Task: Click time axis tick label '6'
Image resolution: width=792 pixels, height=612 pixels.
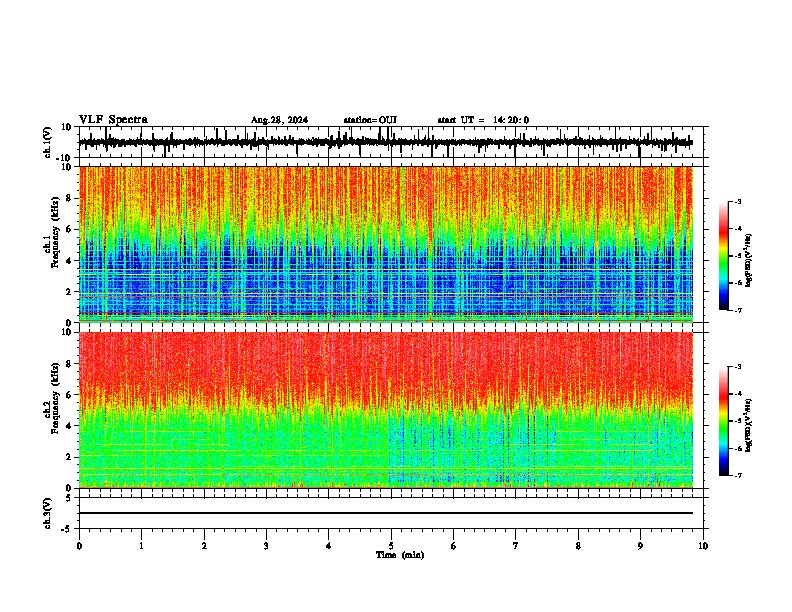Action: point(454,546)
